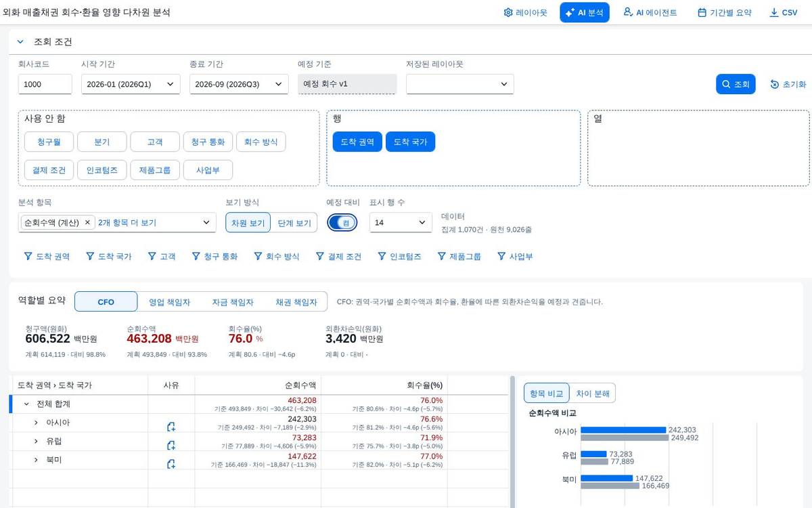Viewport: 812px width, 508px height.
Task: Open the 회수 방식 filter funnel
Action: point(276,257)
